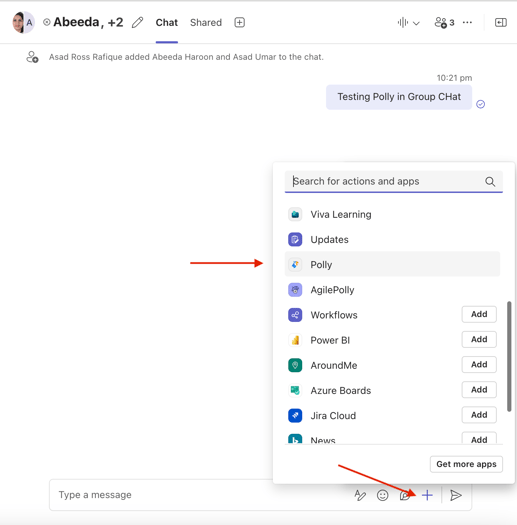Screen dimensions: 517x525
Task: Click the added-members system message icon
Action: tap(32, 57)
